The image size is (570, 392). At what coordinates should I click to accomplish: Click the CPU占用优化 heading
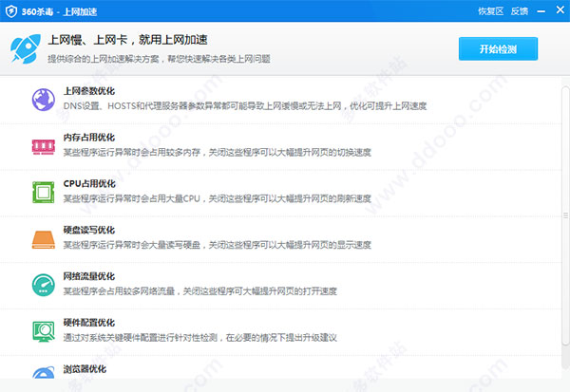point(89,184)
